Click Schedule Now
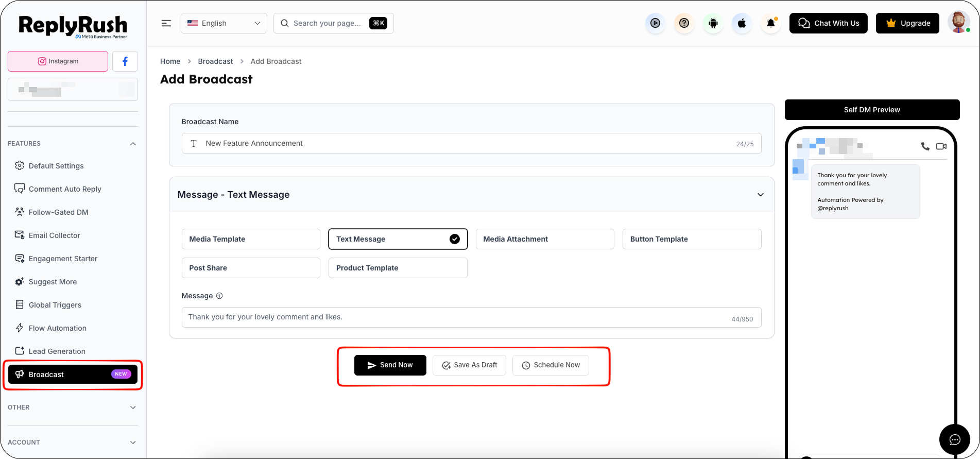The image size is (980, 459). [x=551, y=365]
